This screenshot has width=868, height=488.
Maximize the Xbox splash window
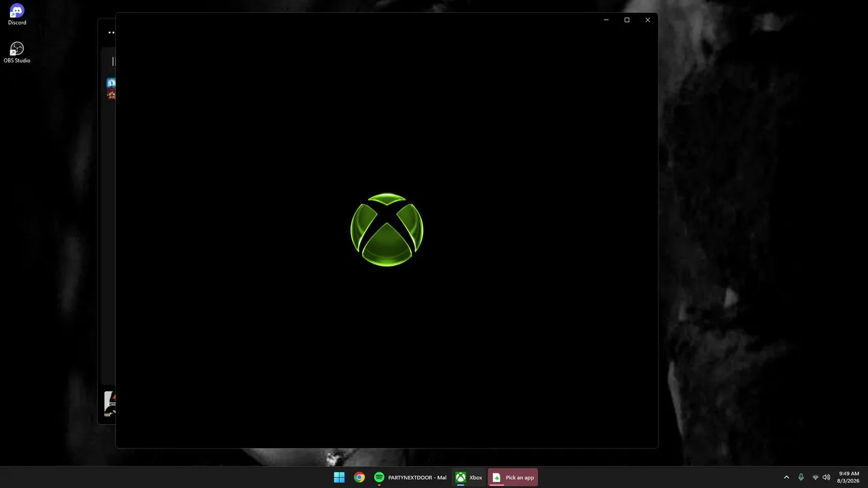pos(627,20)
